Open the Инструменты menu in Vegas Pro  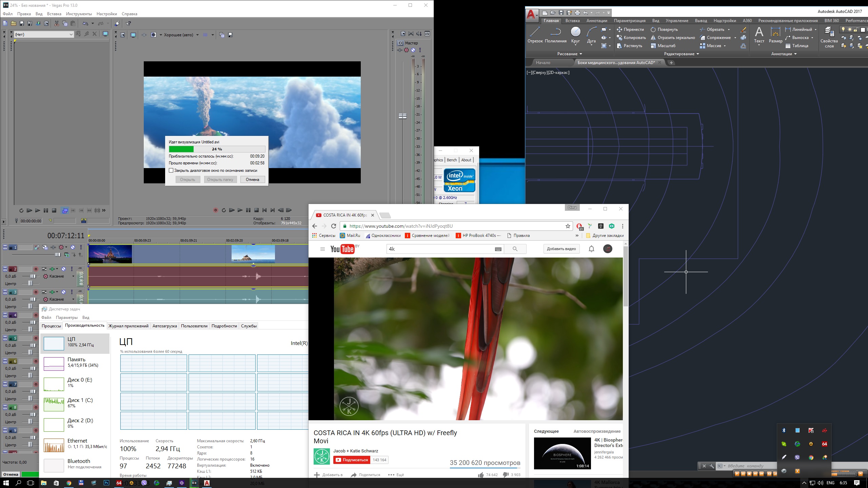click(x=79, y=14)
